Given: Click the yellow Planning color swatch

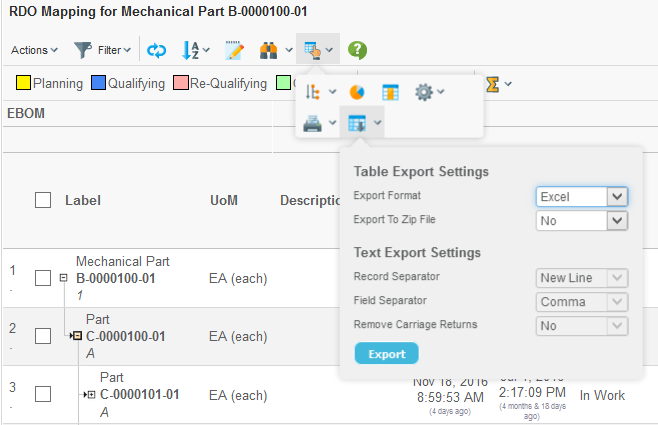Looking at the screenshot, I should 22,84.
